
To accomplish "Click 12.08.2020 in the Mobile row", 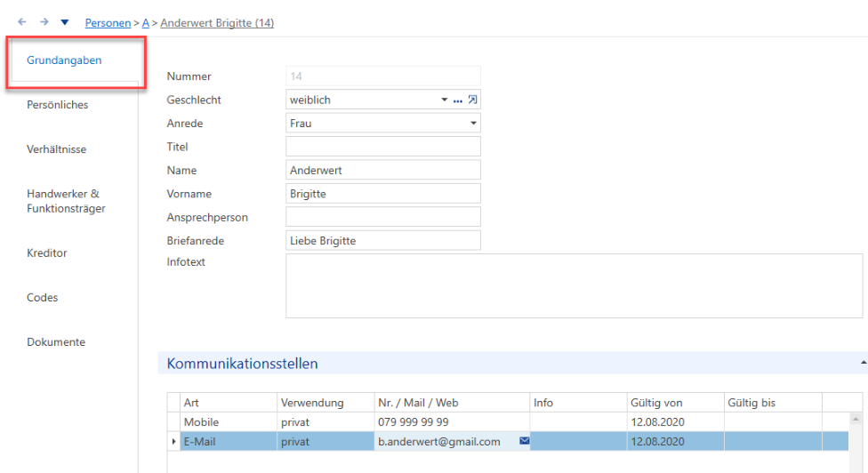I will pyautogui.click(x=675, y=422).
